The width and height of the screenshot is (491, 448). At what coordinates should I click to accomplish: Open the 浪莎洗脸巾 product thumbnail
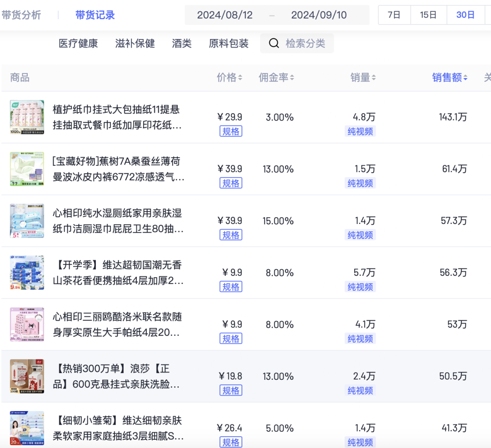click(x=27, y=376)
